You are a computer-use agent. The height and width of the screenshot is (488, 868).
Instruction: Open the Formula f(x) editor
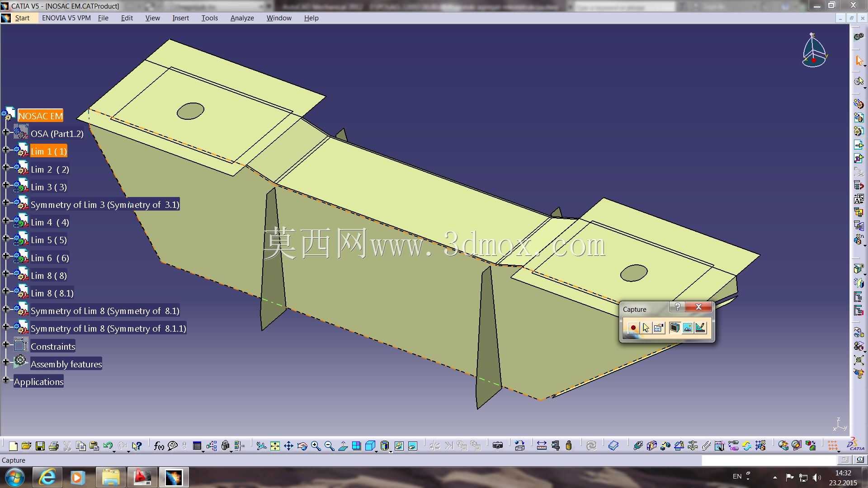click(x=159, y=446)
